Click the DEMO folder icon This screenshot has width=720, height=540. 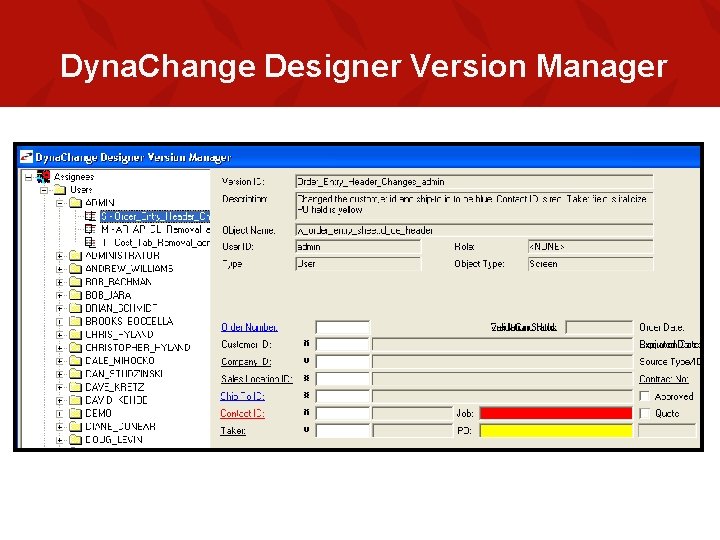click(75, 413)
